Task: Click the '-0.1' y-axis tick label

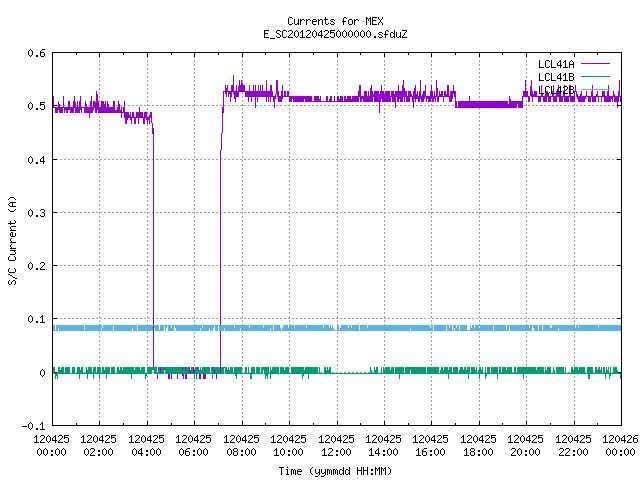Action: (x=33, y=426)
